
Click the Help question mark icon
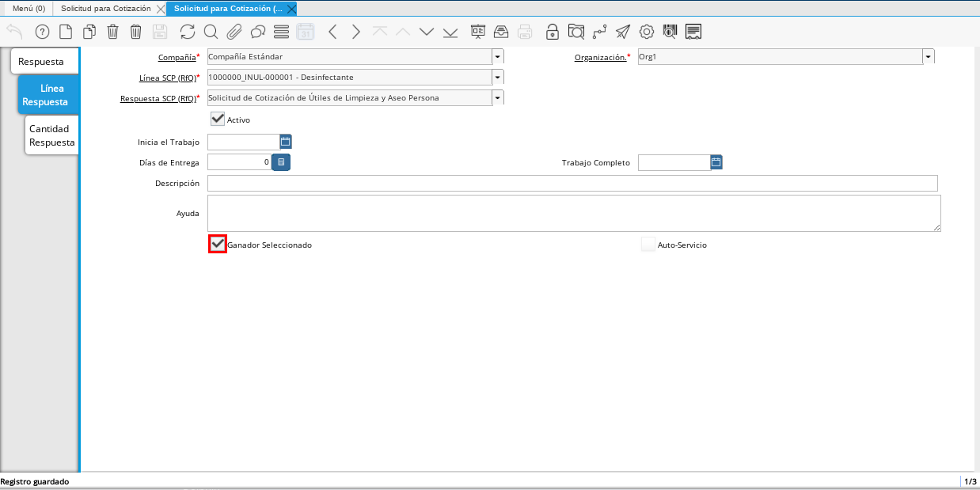point(43,32)
